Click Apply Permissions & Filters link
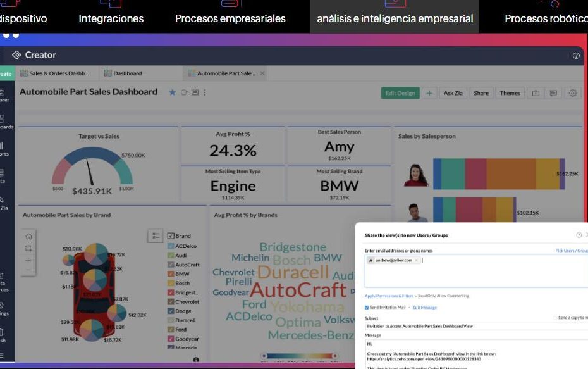 point(389,296)
